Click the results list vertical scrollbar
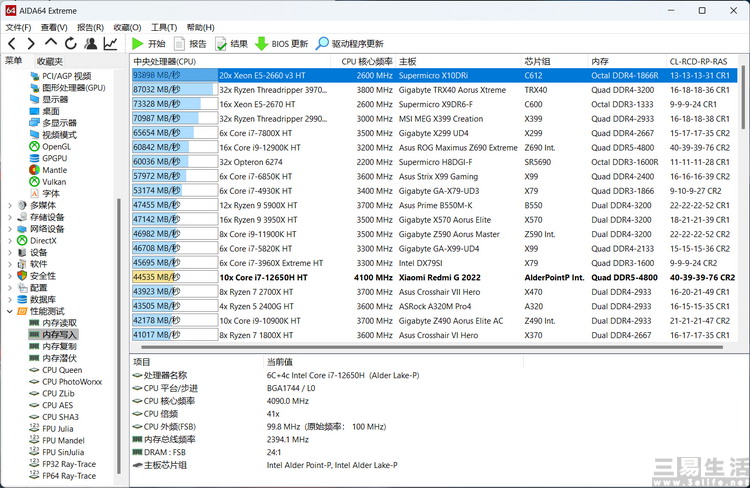 click(x=743, y=98)
